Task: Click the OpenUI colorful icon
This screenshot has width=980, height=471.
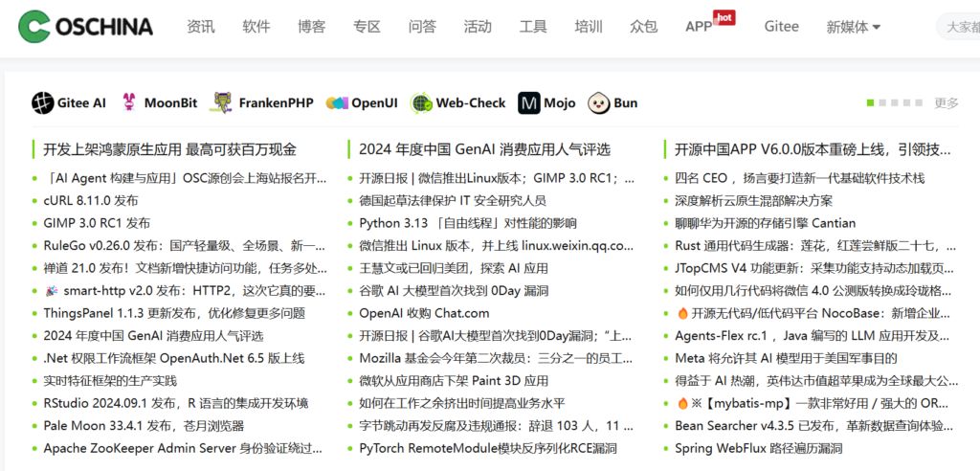Action: point(337,103)
